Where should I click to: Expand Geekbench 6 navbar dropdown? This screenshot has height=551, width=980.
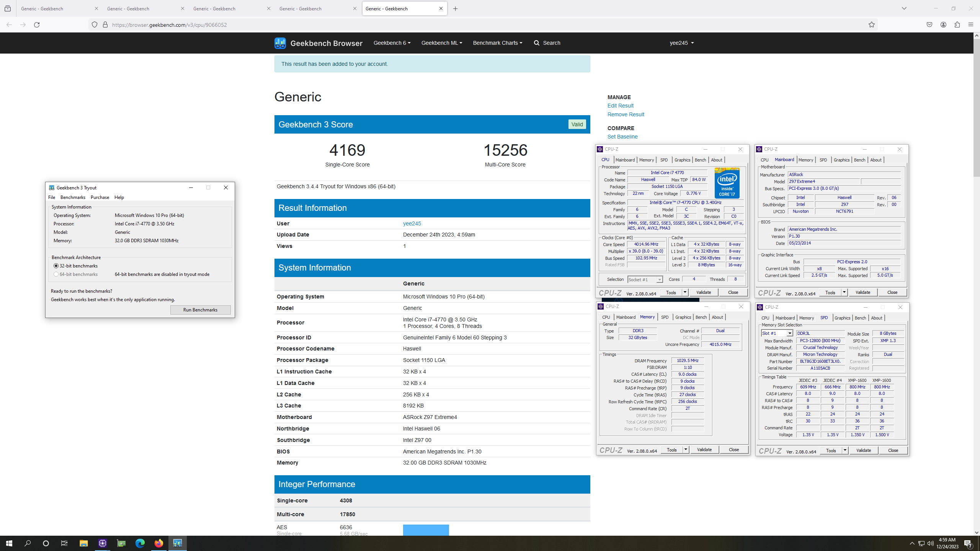pos(392,43)
